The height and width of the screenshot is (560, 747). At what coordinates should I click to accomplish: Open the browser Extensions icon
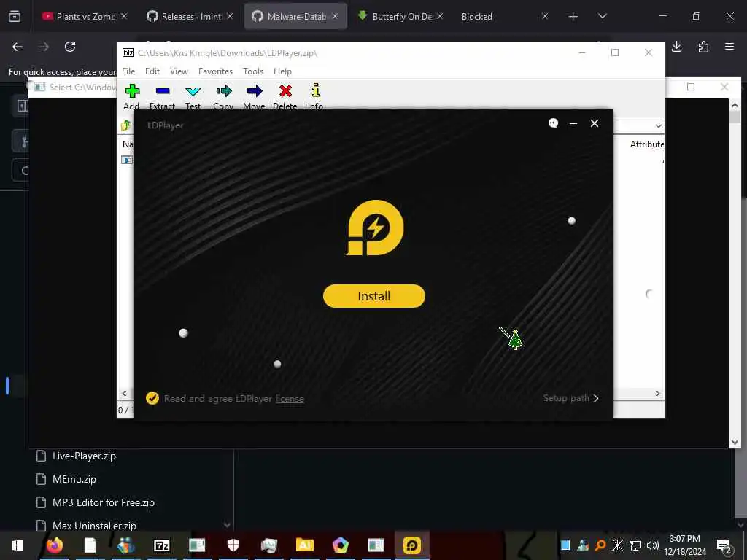pyautogui.click(x=703, y=47)
